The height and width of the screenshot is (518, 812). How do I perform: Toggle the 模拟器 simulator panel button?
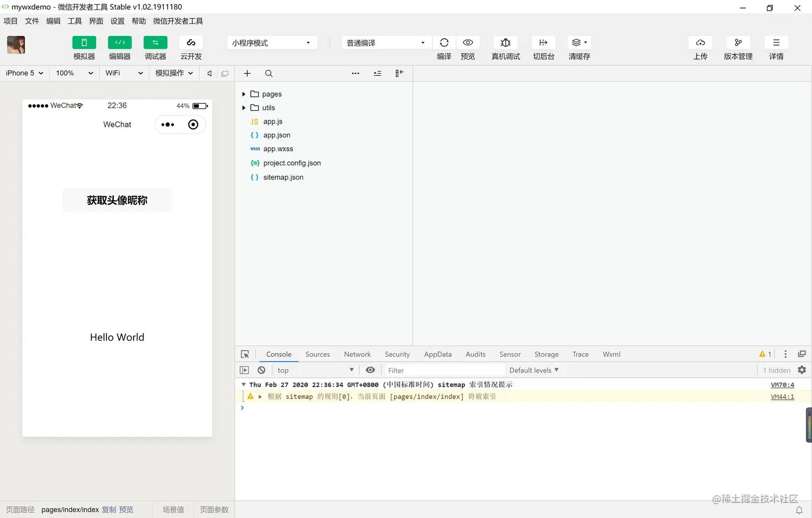click(84, 42)
